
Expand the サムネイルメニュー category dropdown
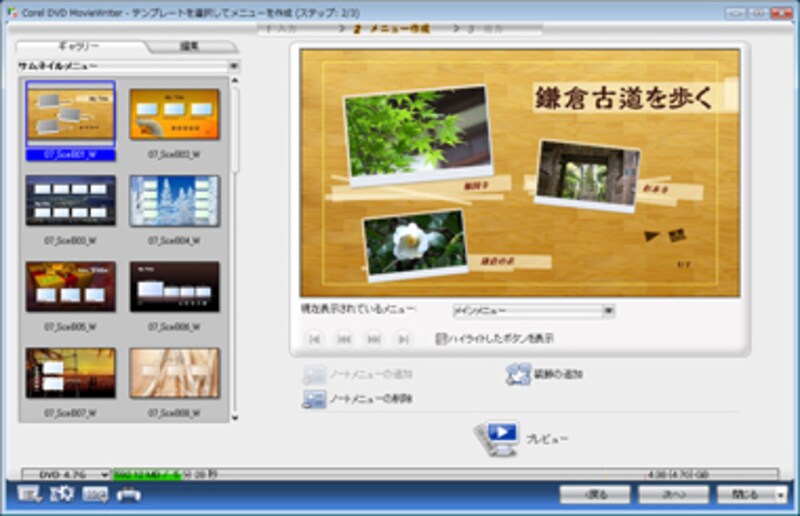[x=233, y=66]
